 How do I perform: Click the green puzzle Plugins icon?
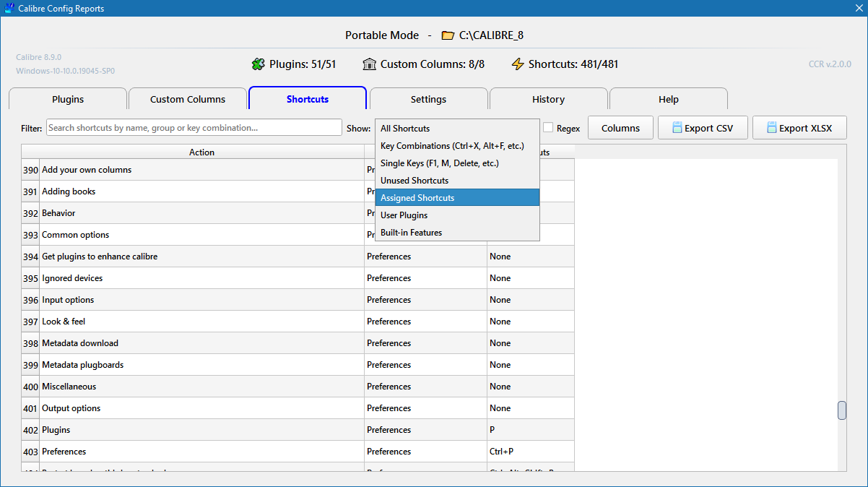click(x=258, y=64)
